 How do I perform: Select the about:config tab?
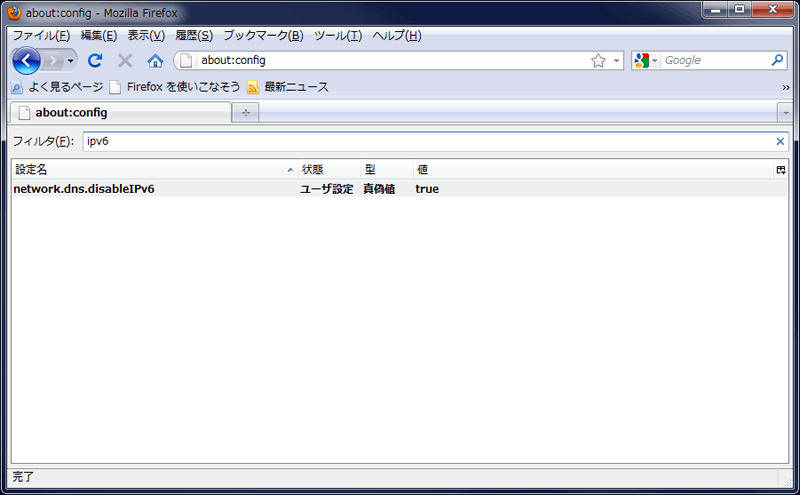(120, 112)
